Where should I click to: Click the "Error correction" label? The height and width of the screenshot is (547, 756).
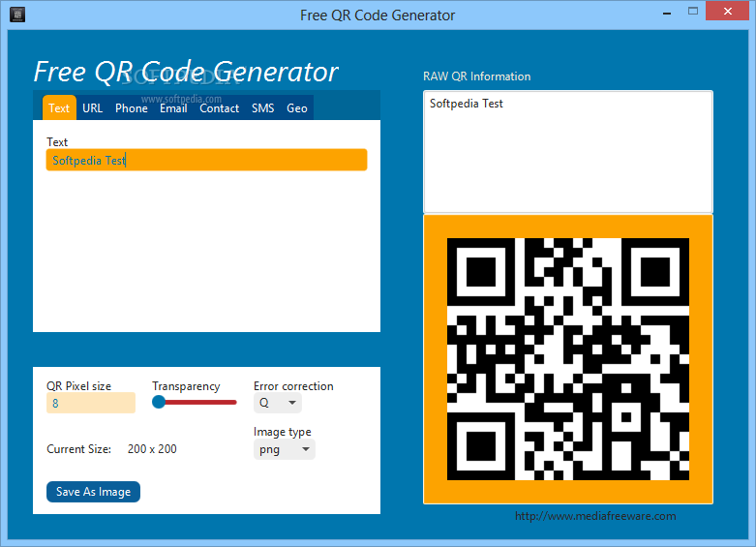coord(293,386)
